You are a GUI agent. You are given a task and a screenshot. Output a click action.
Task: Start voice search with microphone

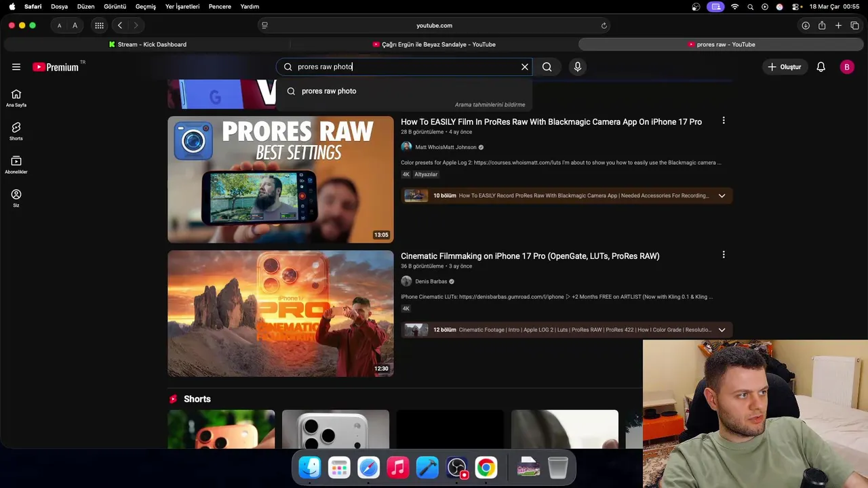pos(578,67)
